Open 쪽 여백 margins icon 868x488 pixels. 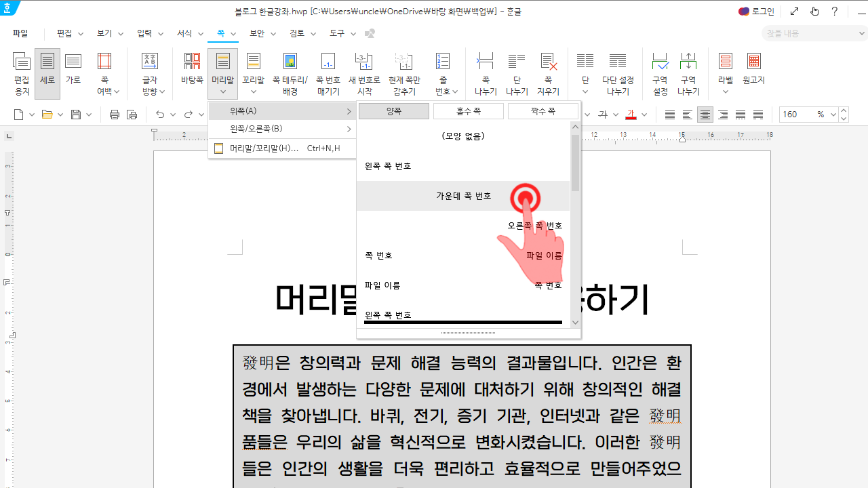point(104,61)
